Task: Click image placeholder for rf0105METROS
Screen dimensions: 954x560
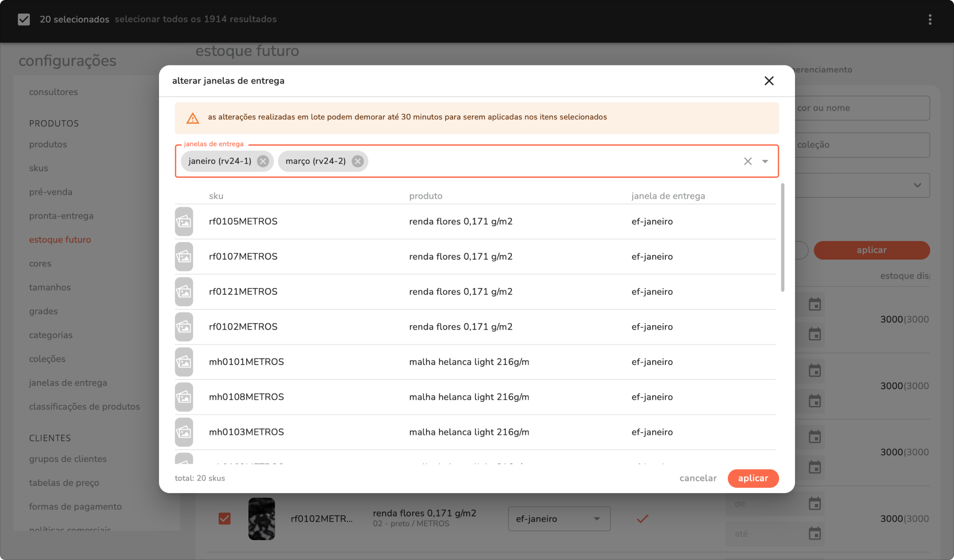Action: 184,222
